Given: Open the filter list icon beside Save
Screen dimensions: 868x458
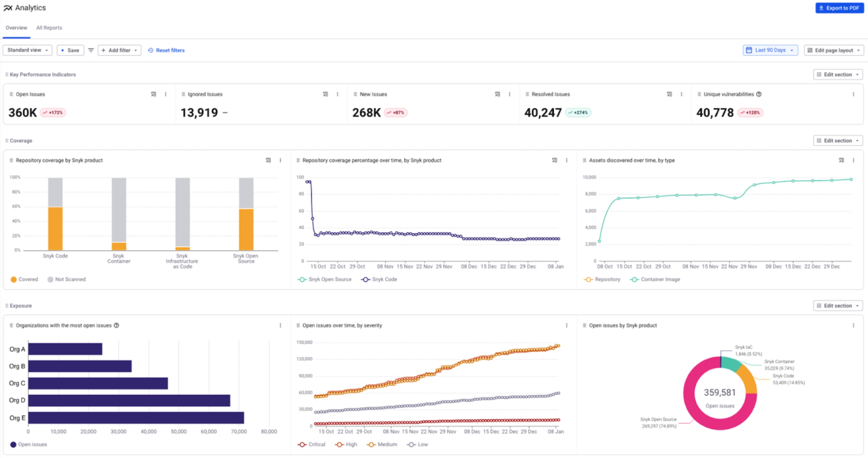Looking at the screenshot, I should (91, 50).
